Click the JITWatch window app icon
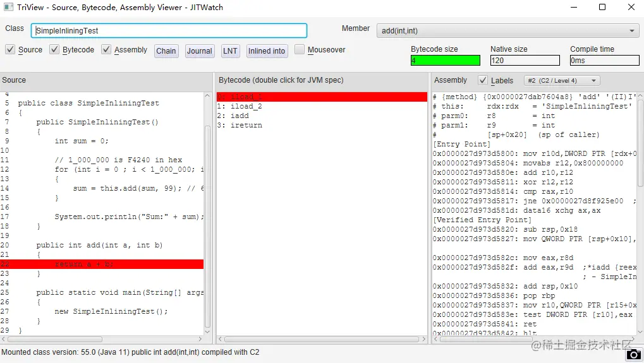 (8, 7)
